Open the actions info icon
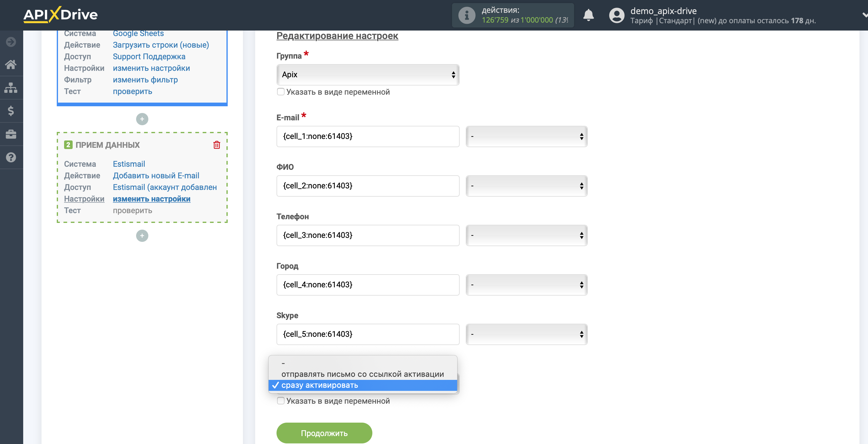868x444 pixels. 467,15
